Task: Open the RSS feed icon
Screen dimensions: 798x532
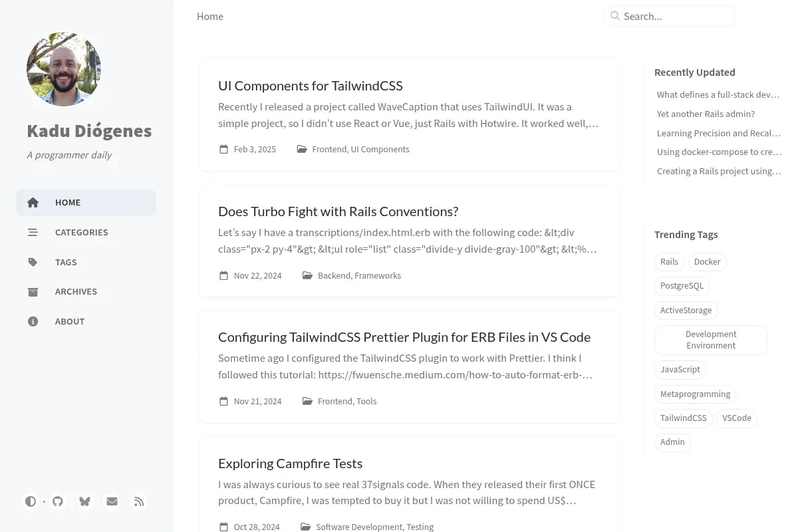Action: [139, 501]
